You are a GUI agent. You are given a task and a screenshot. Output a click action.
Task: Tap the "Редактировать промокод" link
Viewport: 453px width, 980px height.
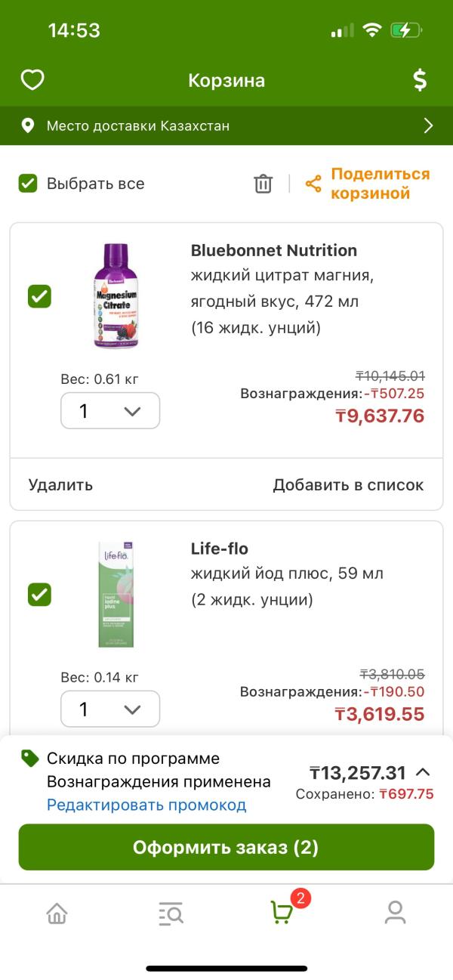click(x=146, y=805)
